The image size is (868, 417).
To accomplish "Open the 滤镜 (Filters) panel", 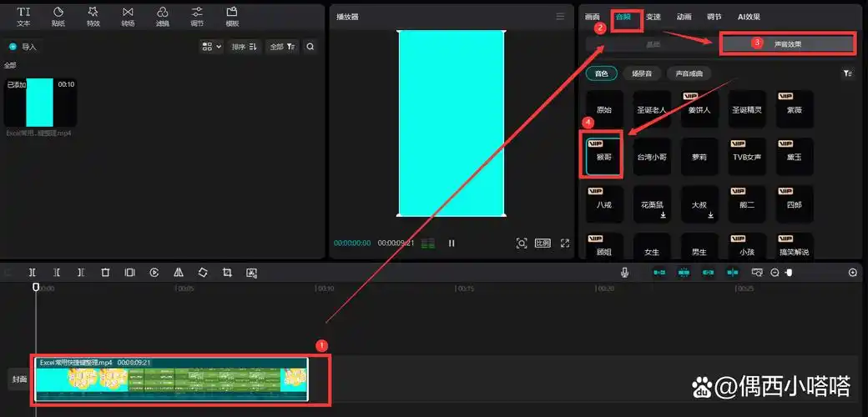I will [162, 16].
